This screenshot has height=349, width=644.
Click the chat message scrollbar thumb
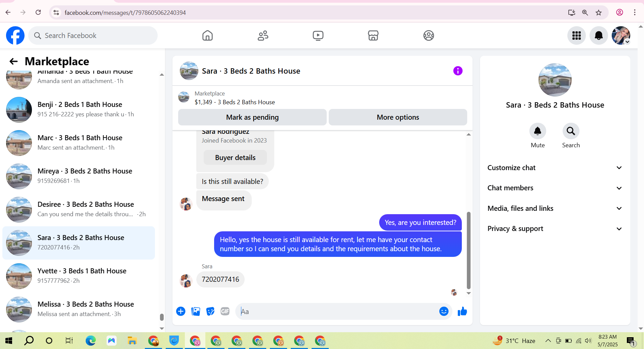469,250
